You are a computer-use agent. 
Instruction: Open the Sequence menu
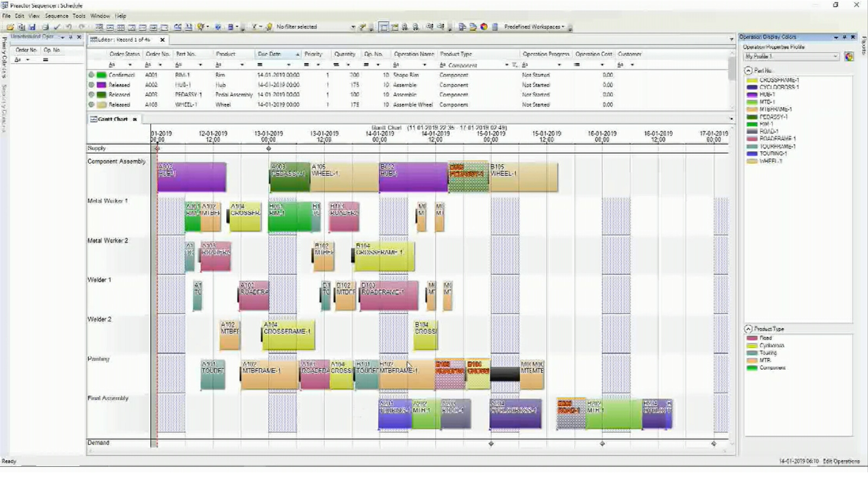click(x=56, y=16)
